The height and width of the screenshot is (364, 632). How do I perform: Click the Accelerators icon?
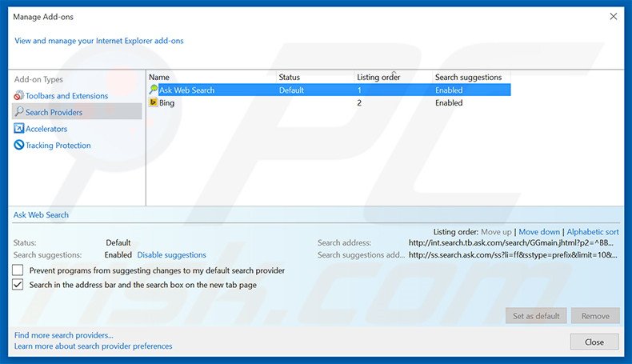pyautogui.click(x=19, y=128)
